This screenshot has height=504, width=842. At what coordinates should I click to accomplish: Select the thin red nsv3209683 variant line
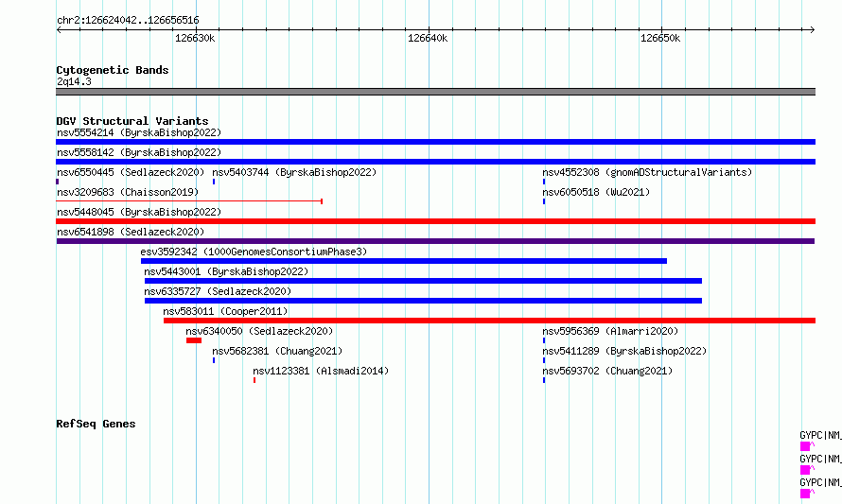[189, 201]
